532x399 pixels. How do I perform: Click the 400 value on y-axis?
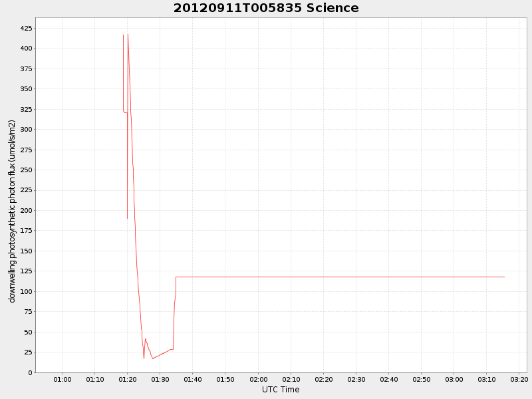click(26, 48)
